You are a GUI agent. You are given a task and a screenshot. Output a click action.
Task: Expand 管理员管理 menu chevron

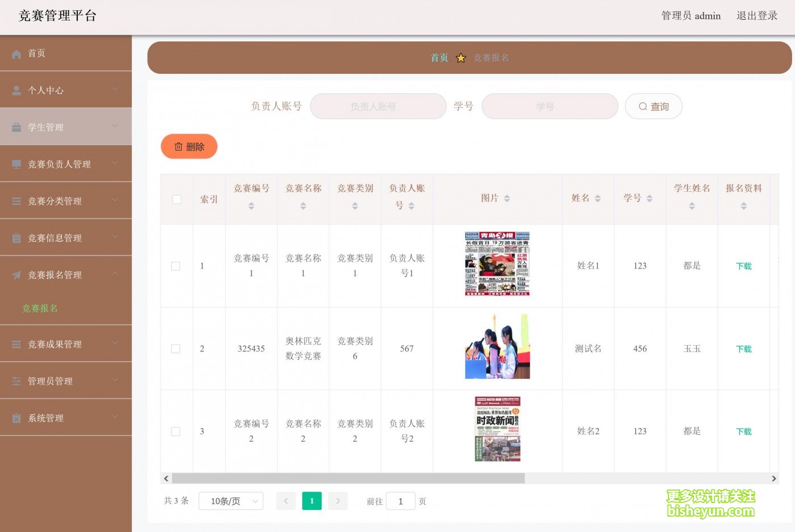point(115,380)
